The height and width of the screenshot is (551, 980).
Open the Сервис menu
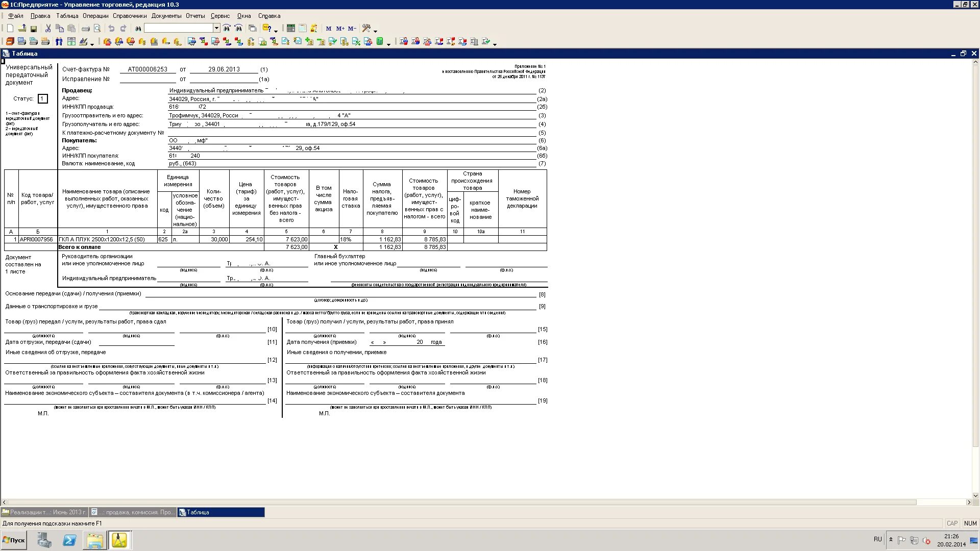[220, 16]
